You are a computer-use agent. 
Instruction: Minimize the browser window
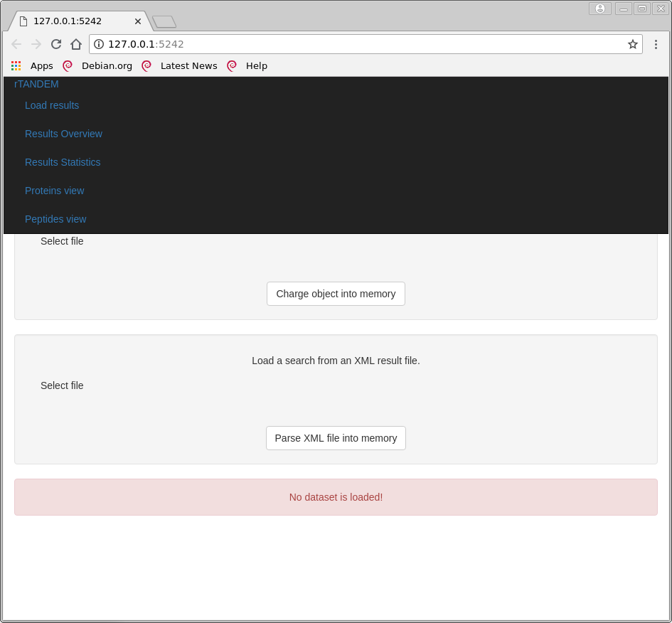coord(624,9)
